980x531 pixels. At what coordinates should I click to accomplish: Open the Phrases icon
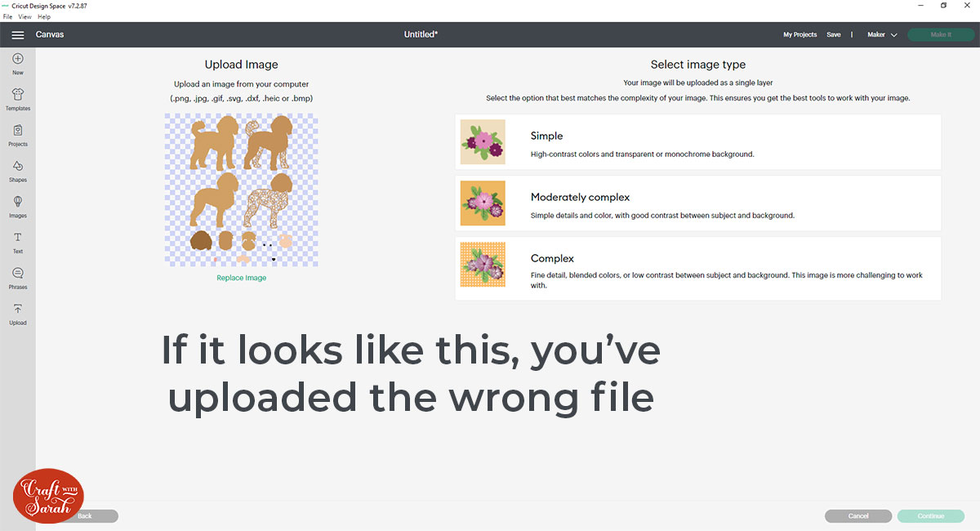pos(17,275)
